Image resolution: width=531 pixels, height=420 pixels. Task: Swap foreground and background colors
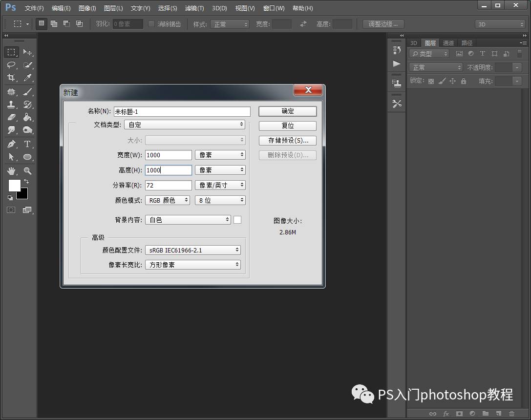tap(26, 181)
